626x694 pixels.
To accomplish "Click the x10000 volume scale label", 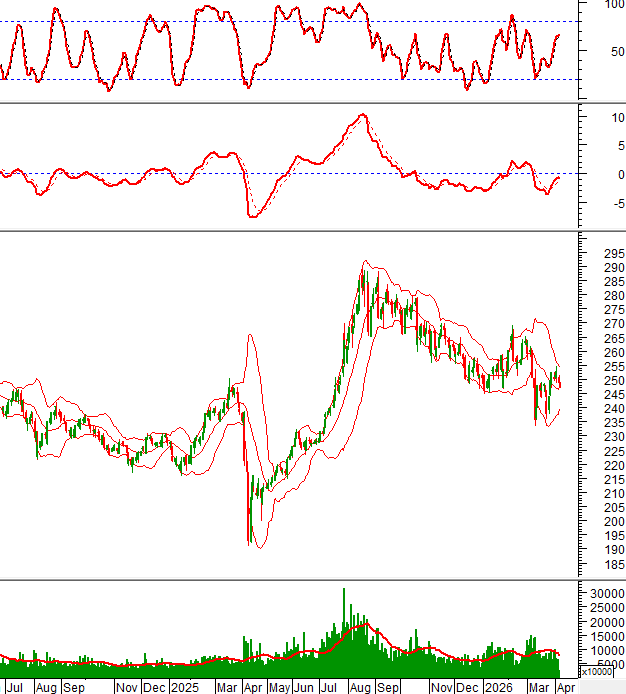I will [596, 672].
